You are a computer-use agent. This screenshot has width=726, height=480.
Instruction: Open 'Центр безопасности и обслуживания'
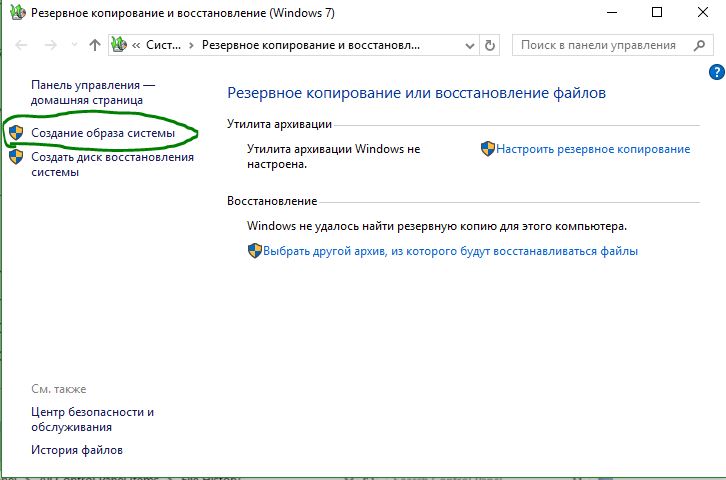coord(93,419)
